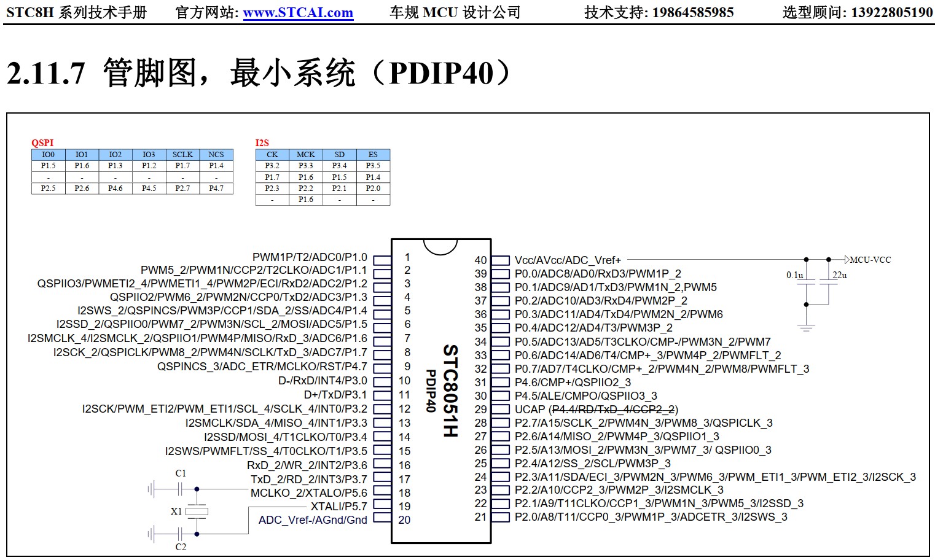Click the red "I2S" table title
The image size is (935, 560).
(x=262, y=142)
